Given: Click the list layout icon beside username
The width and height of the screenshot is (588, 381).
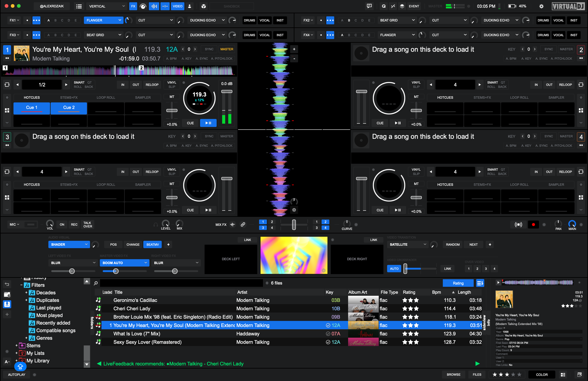Looking at the screenshot, I should pos(79,6).
